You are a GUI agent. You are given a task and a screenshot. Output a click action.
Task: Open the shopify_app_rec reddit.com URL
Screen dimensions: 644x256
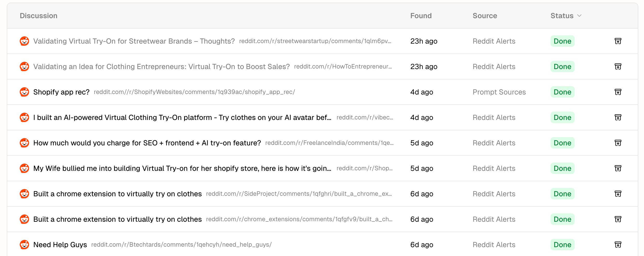(x=195, y=92)
